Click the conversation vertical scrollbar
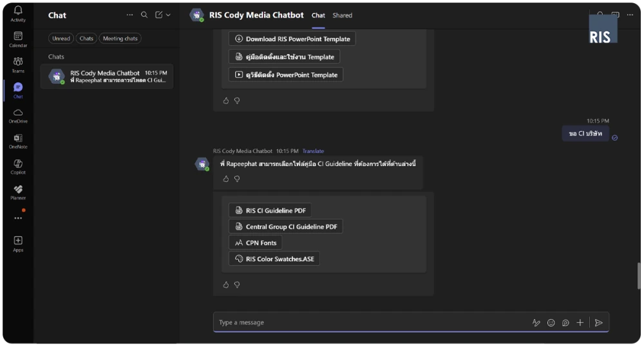The height and width of the screenshot is (348, 644). pos(639,276)
